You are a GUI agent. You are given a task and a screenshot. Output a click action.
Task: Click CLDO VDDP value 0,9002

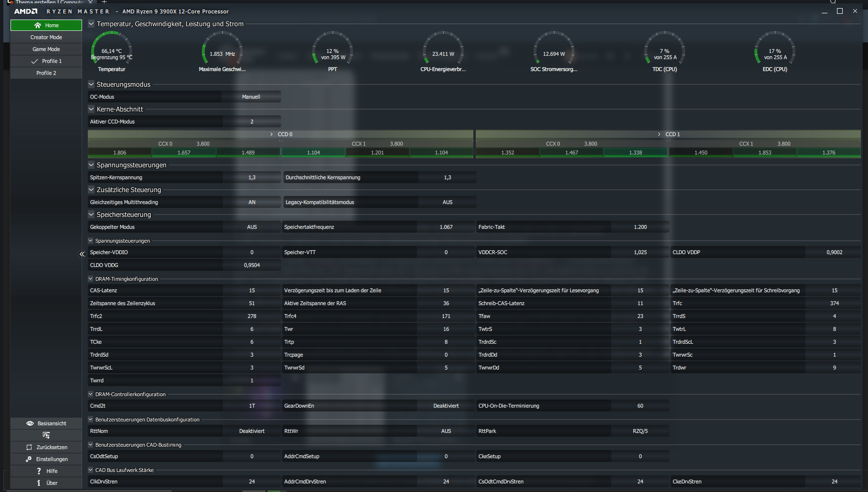[x=835, y=252]
